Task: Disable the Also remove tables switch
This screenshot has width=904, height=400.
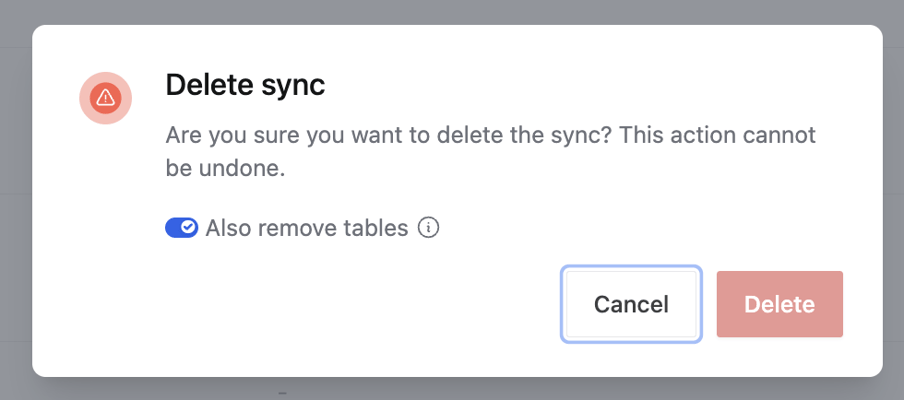Action: [x=181, y=228]
